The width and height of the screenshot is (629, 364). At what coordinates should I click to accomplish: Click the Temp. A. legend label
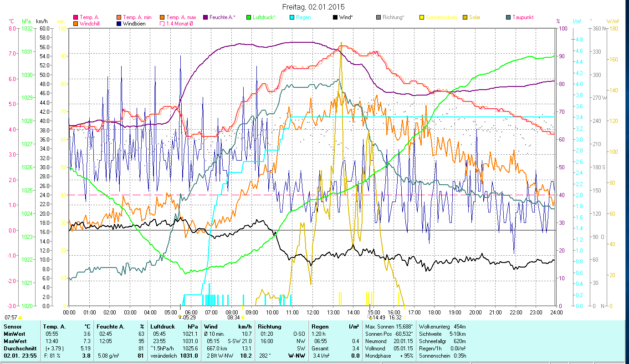tap(89, 17)
